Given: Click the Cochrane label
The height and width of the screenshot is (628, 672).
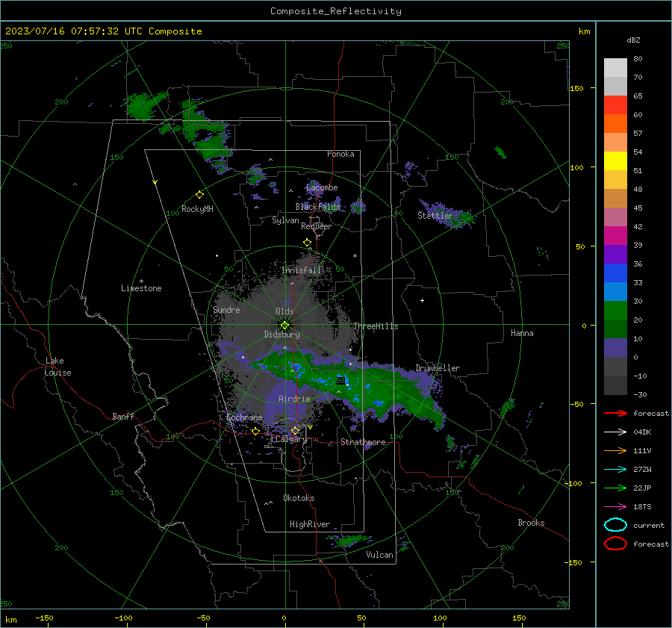Looking at the screenshot, I should [244, 417].
